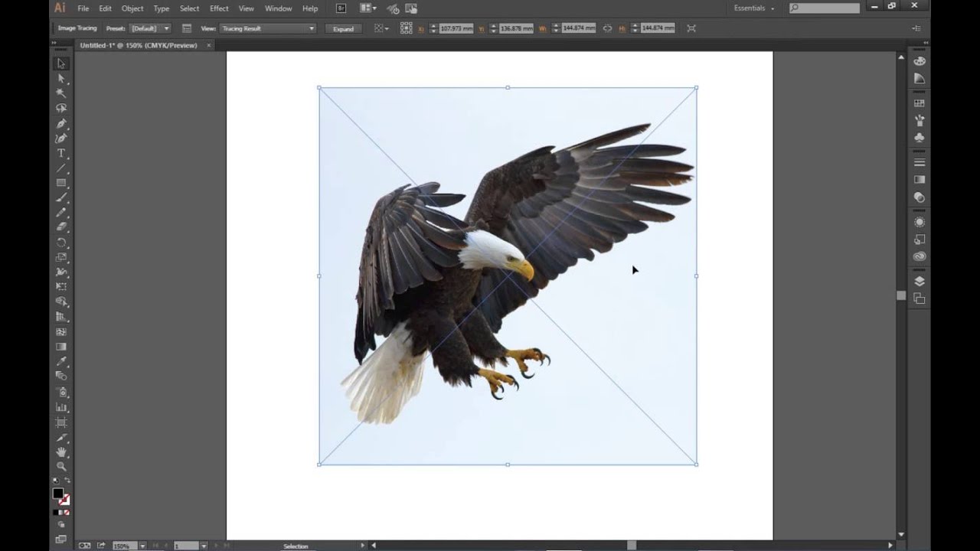Open the Artboards panel
Image resolution: width=980 pixels, height=551 pixels.
pyautogui.click(x=920, y=298)
